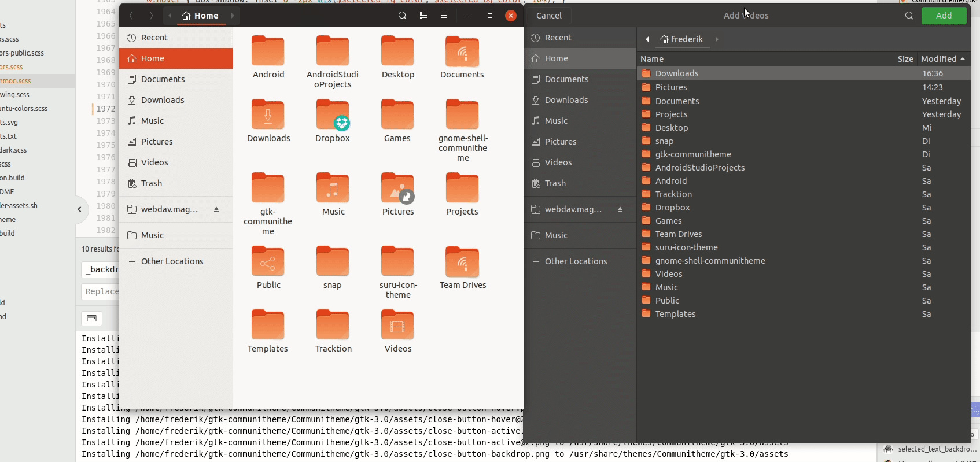Select Downloads in Home window sidebar

click(176, 100)
